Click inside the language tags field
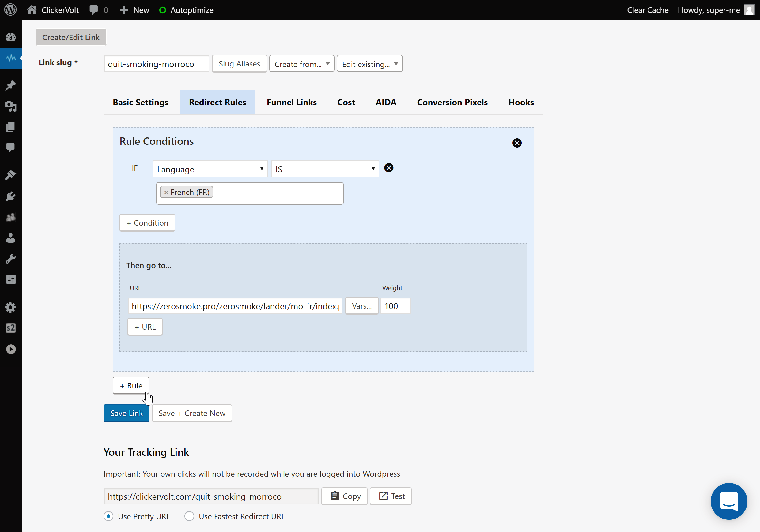Screen dimensions: 760x532 [250, 193]
